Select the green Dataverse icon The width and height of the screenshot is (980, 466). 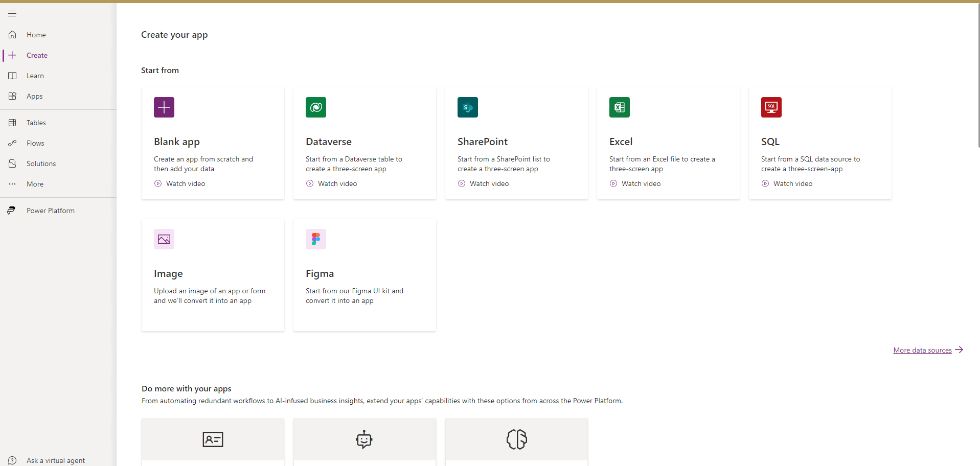point(316,107)
